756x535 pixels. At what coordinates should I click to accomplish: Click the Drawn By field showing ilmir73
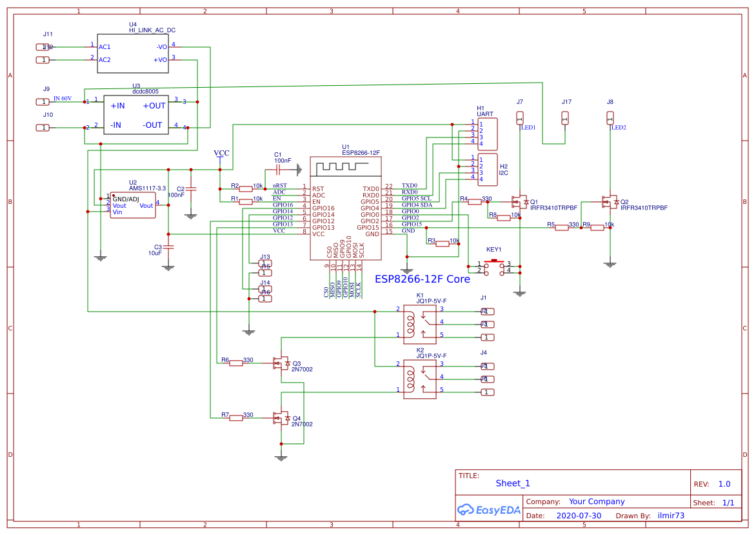pos(671,516)
